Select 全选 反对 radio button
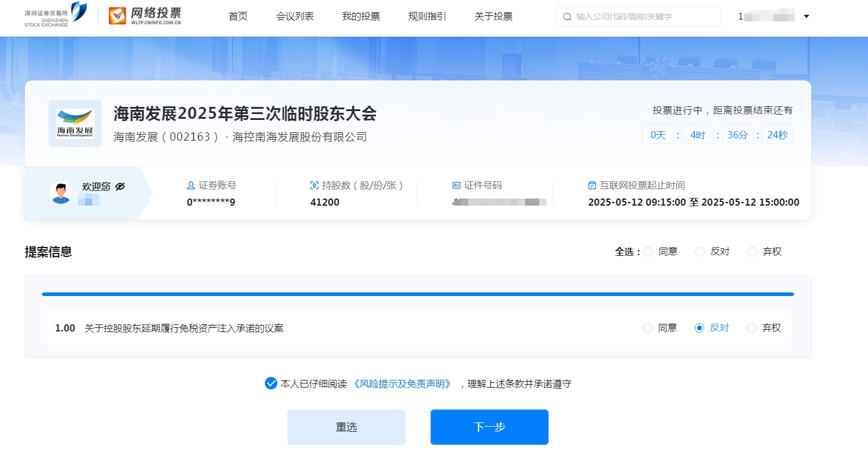 click(x=700, y=252)
